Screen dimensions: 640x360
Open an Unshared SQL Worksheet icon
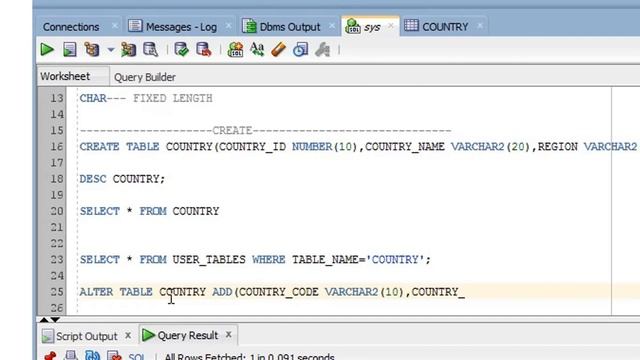coord(235,50)
